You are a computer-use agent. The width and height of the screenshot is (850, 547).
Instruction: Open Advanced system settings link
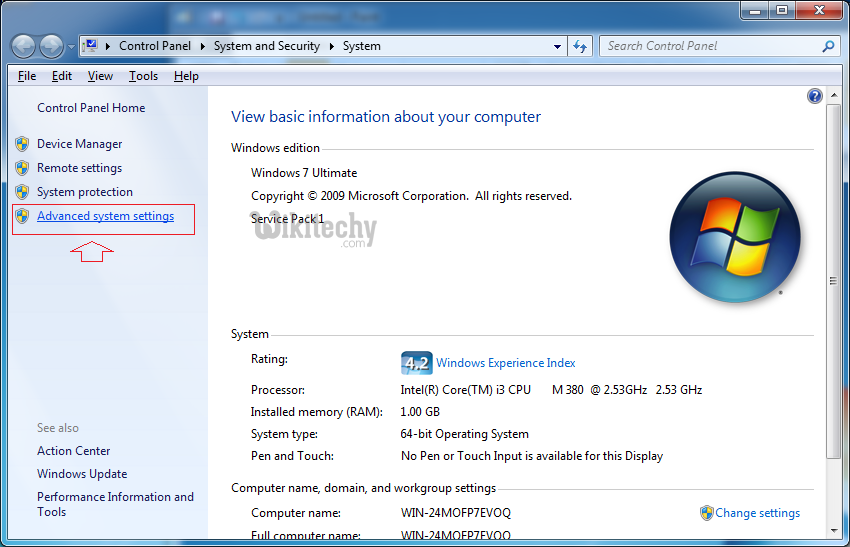click(x=105, y=216)
